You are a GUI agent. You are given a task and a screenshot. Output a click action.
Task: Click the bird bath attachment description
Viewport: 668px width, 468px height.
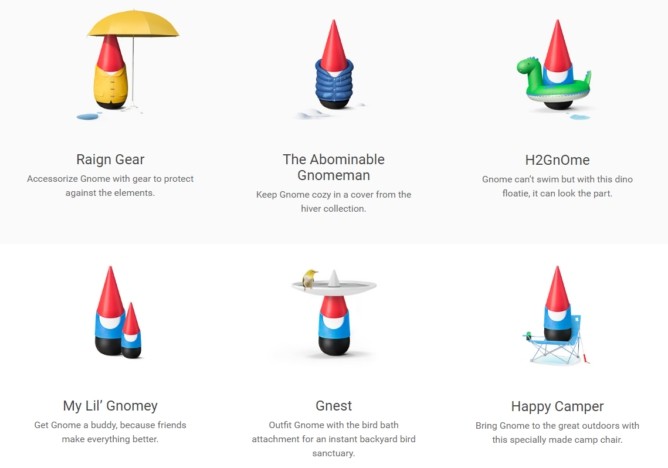pyautogui.click(x=334, y=439)
